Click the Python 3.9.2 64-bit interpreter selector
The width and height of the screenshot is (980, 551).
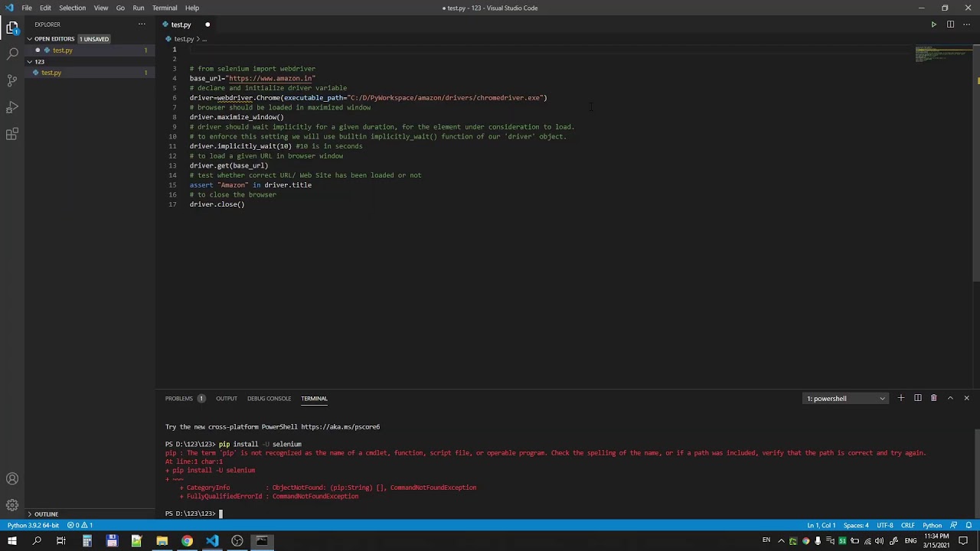click(33, 526)
